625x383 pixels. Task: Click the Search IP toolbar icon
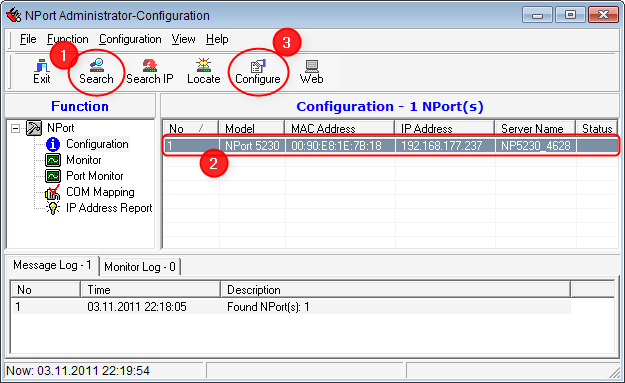(149, 72)
